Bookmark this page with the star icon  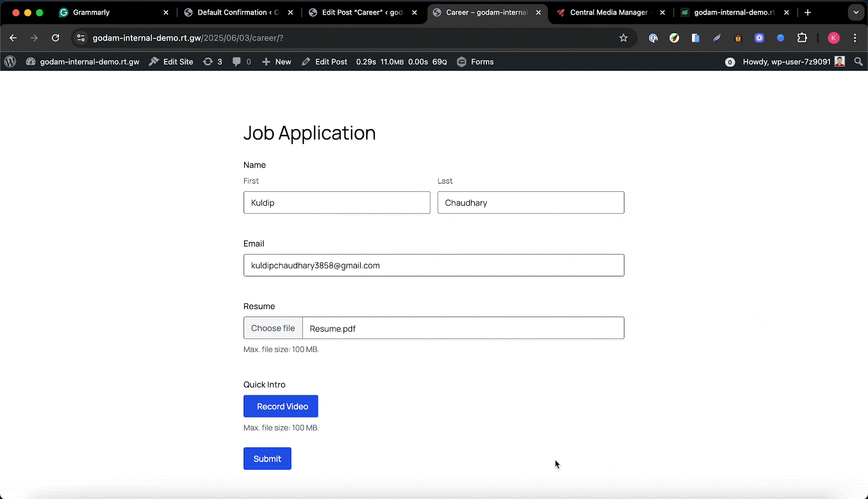[623, 38]
